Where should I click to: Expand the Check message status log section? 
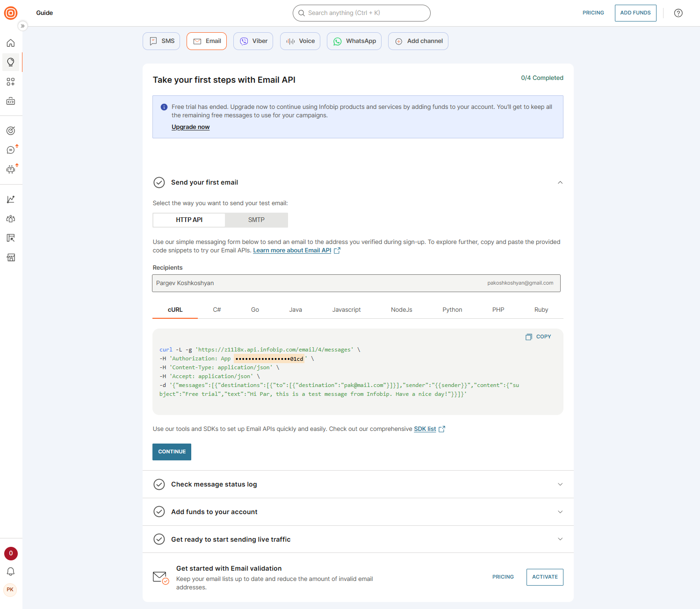click(x=560, y=484)
